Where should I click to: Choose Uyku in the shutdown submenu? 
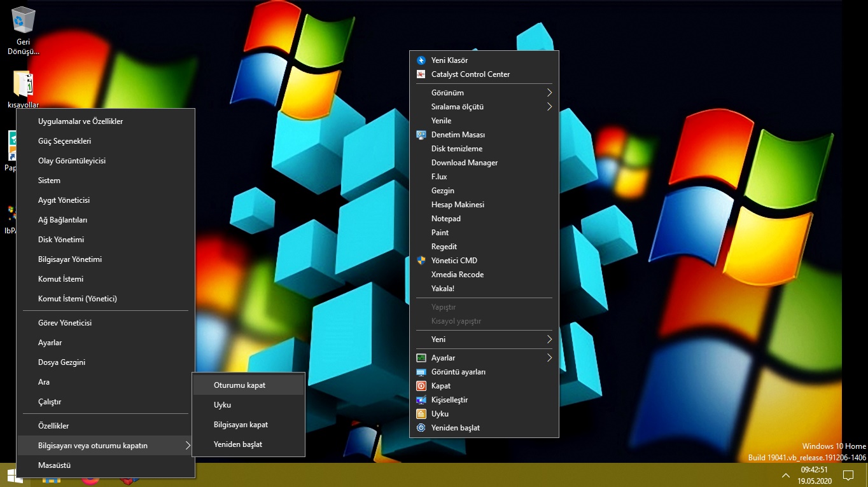point(249,405)
